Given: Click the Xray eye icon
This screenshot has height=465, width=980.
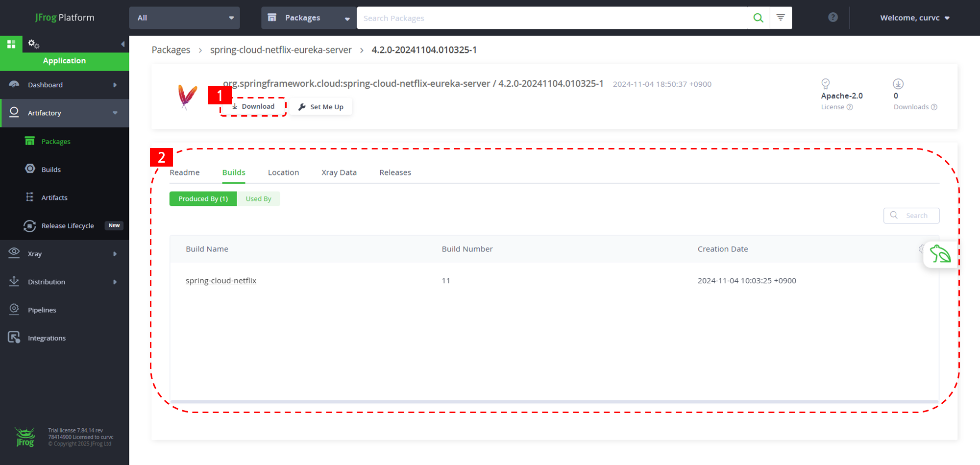Looking at the screenshot, I should point(14,253).
